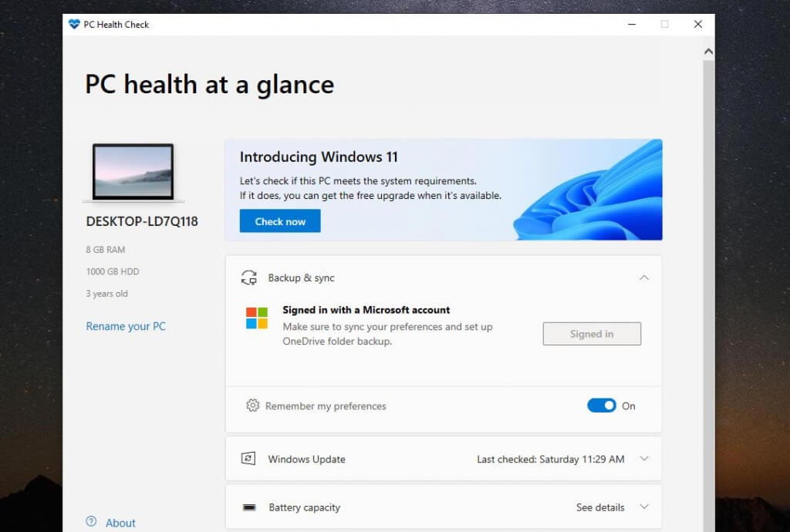Minimize the PC Health Check window
This screenshot has width=790, height=532.
pos(632,24)
